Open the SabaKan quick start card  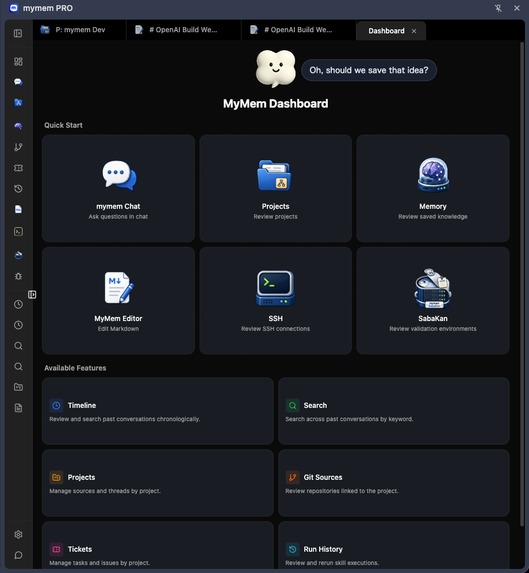(433, 301)
